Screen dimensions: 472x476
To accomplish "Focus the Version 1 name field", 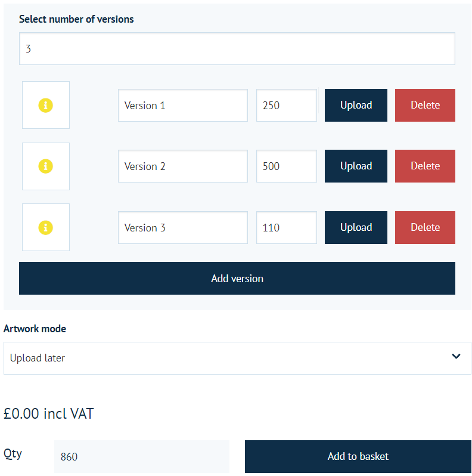I will pos(183,106).
